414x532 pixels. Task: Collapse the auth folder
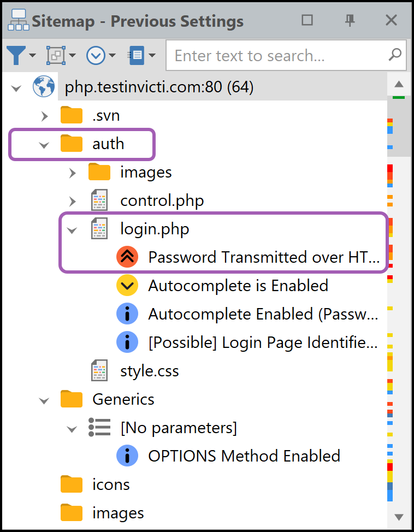point(44,144)
